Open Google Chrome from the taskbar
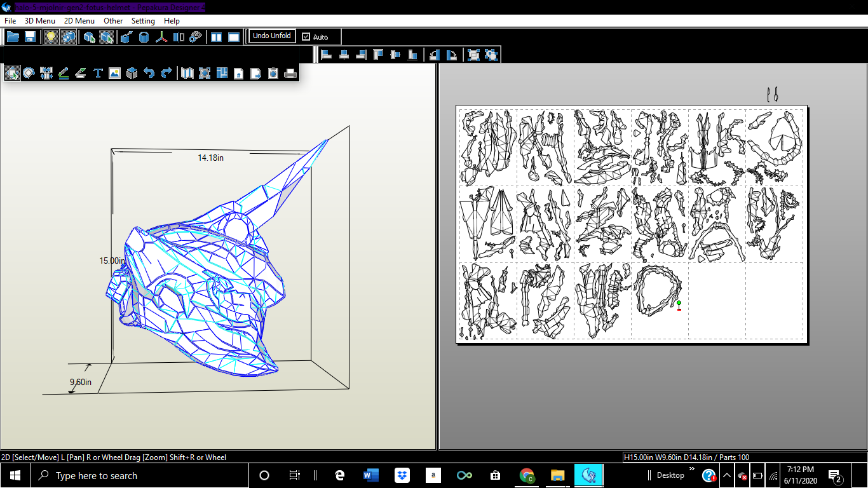The height and width of the screenshot is (488, 868). point(526,475)
